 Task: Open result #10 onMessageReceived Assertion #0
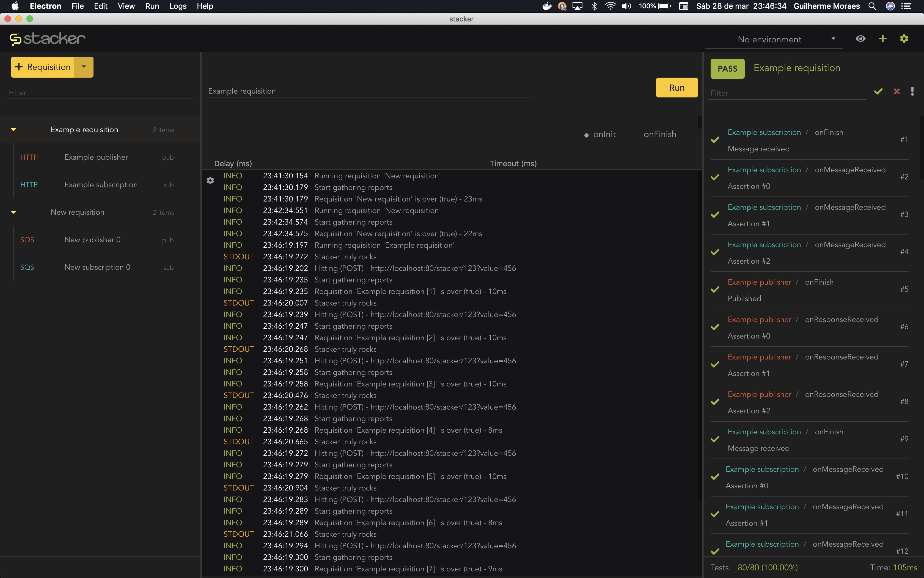coord(809,478)
